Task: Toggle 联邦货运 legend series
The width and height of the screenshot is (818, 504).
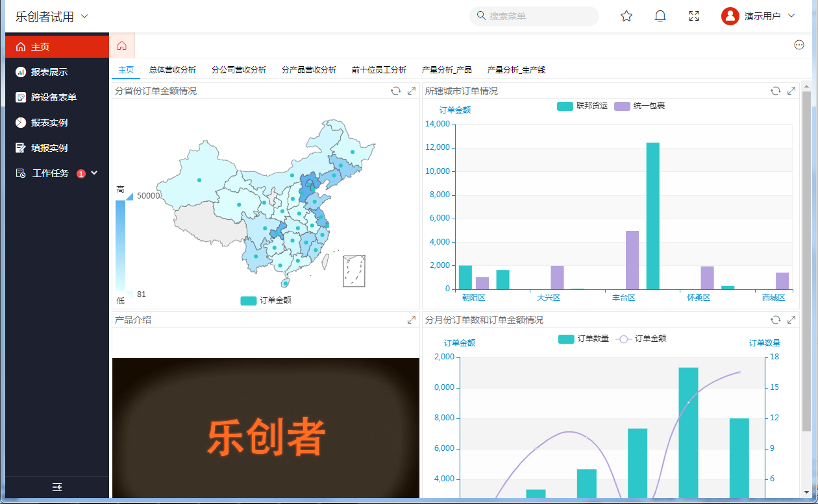Action: (582, 106)
